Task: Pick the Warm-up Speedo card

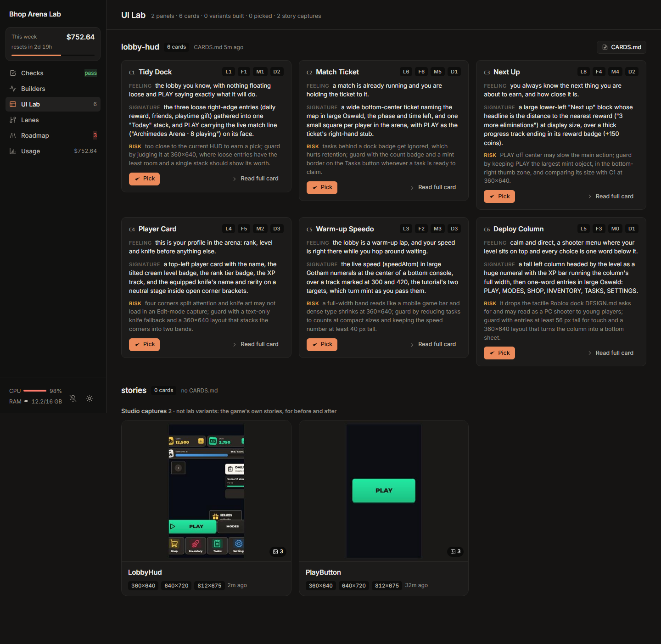Action: (322, 344)
